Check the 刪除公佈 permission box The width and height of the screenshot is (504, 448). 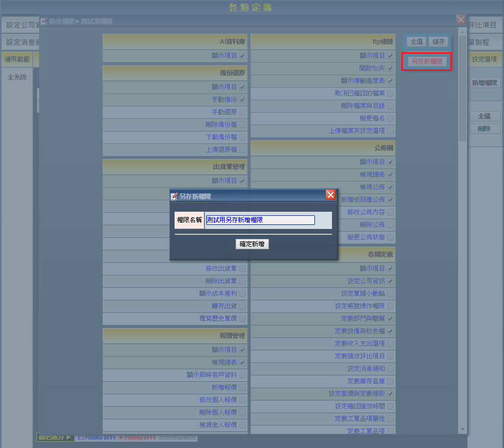(x=390, y=225)
